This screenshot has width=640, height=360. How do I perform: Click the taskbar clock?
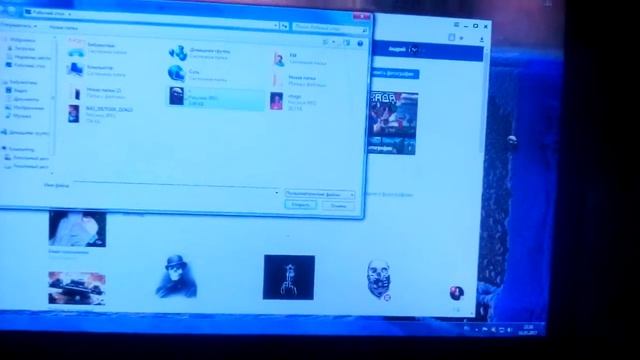[527, 330]
